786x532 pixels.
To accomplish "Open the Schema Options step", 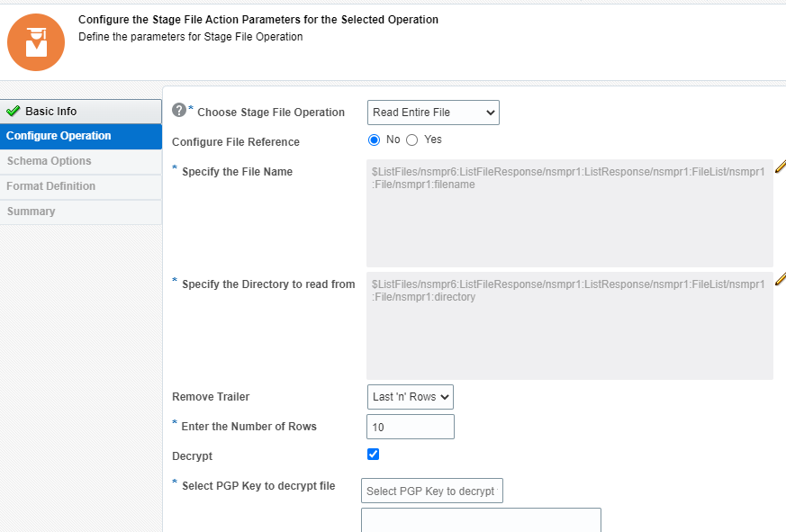I will click(81, 161).
